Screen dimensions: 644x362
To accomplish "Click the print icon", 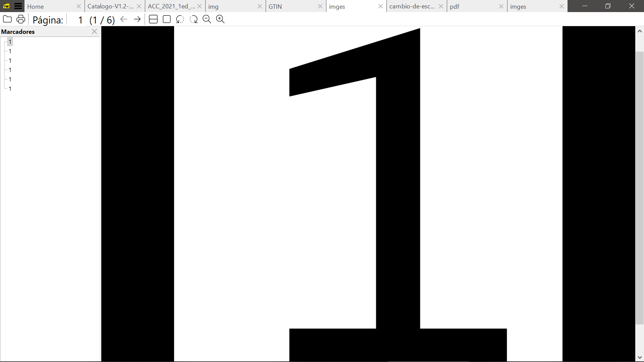I will tap(21, 19).
